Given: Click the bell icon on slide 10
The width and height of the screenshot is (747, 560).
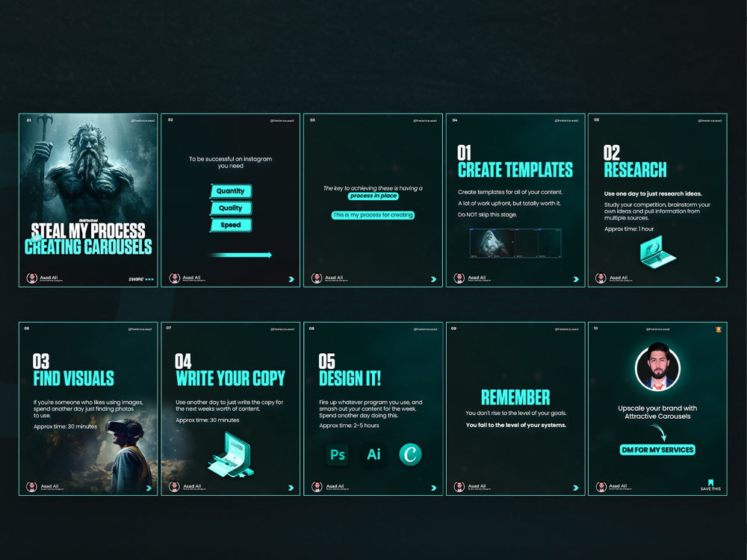Looking at the screenshot, I should point(718,329).
